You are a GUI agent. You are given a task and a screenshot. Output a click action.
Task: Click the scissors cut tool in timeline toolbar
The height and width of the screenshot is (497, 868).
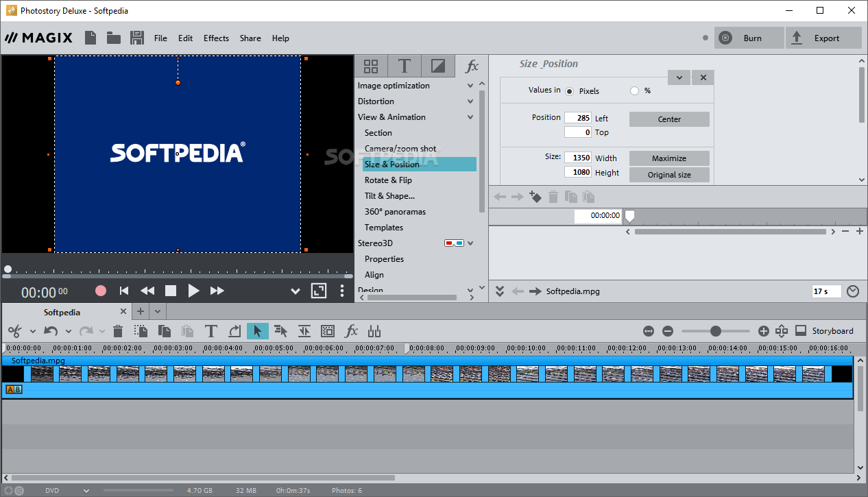pyautogui.click(x=14, y=331)
